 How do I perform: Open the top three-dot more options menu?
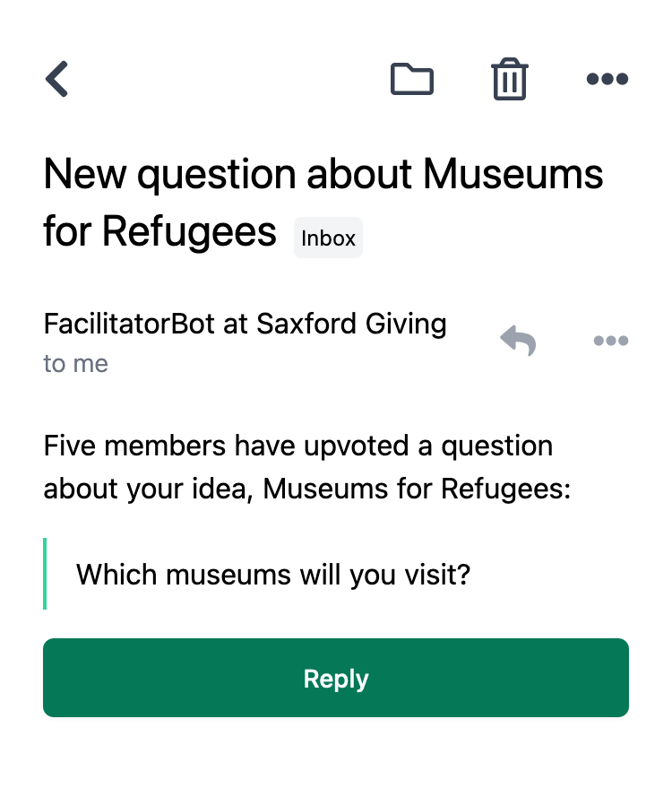coord(607,79)
